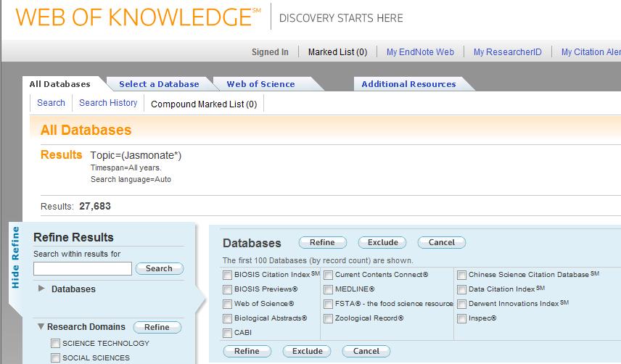Check Current Contents Connect checkbox

click(329, 275)
